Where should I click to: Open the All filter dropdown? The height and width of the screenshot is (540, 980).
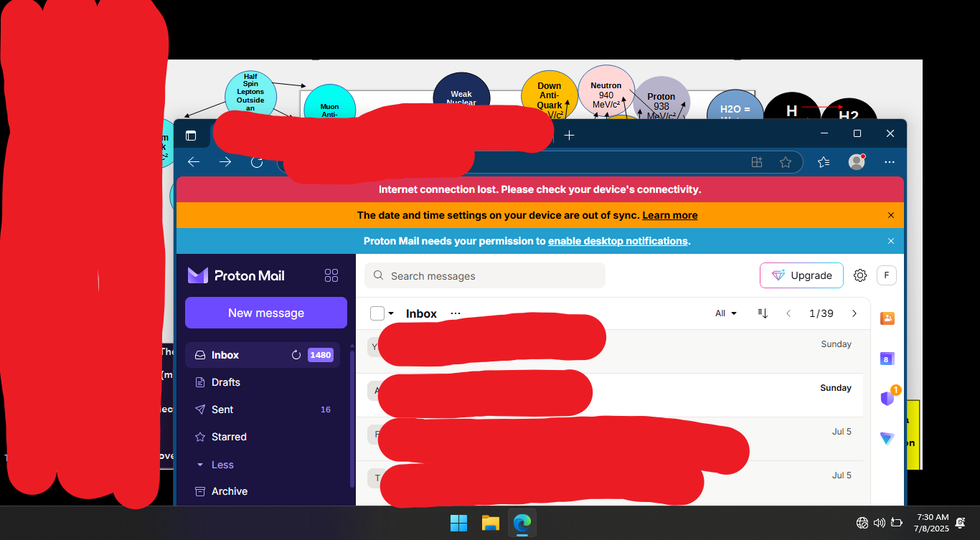(726, 314)
